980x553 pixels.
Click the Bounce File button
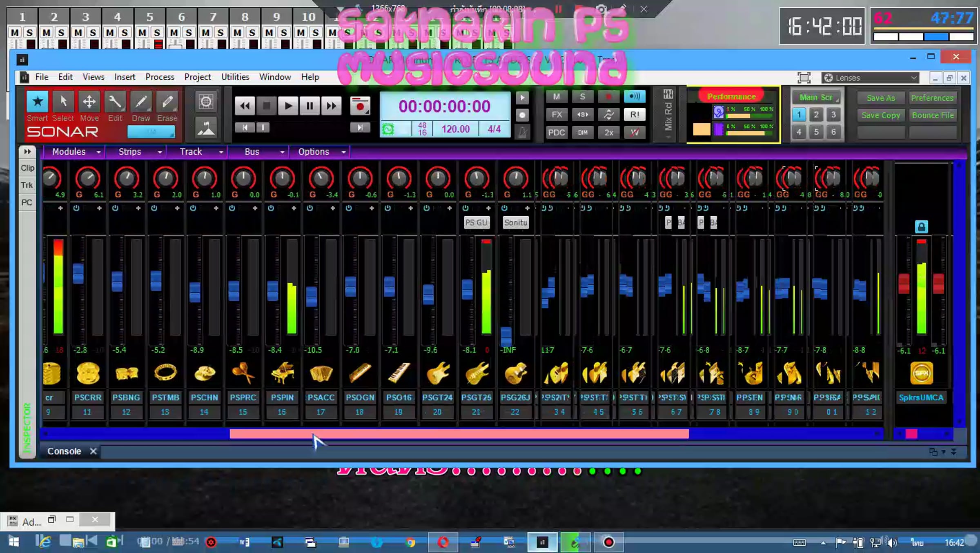[933, 115]
